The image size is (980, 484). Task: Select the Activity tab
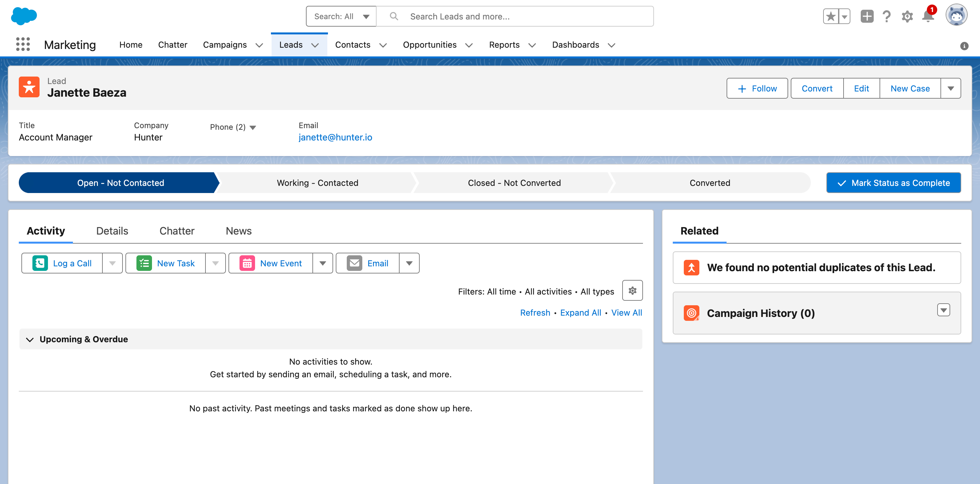pos(46,231)
